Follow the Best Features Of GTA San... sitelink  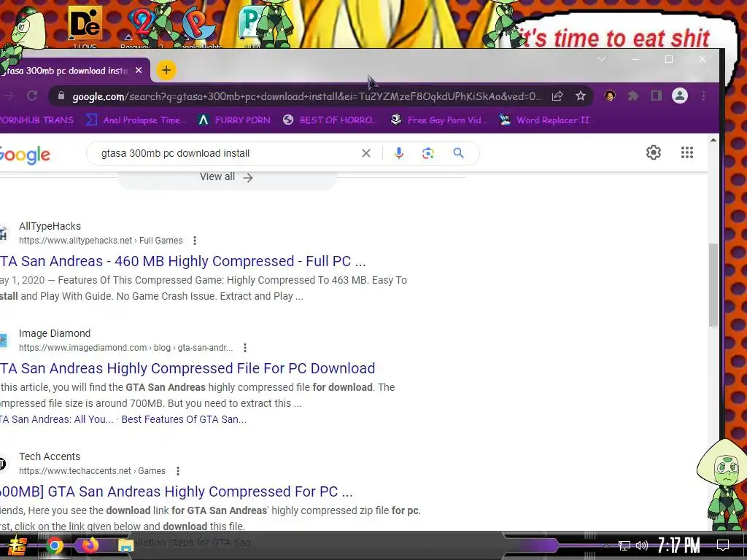pyautogui.click(x=184, y=419)
